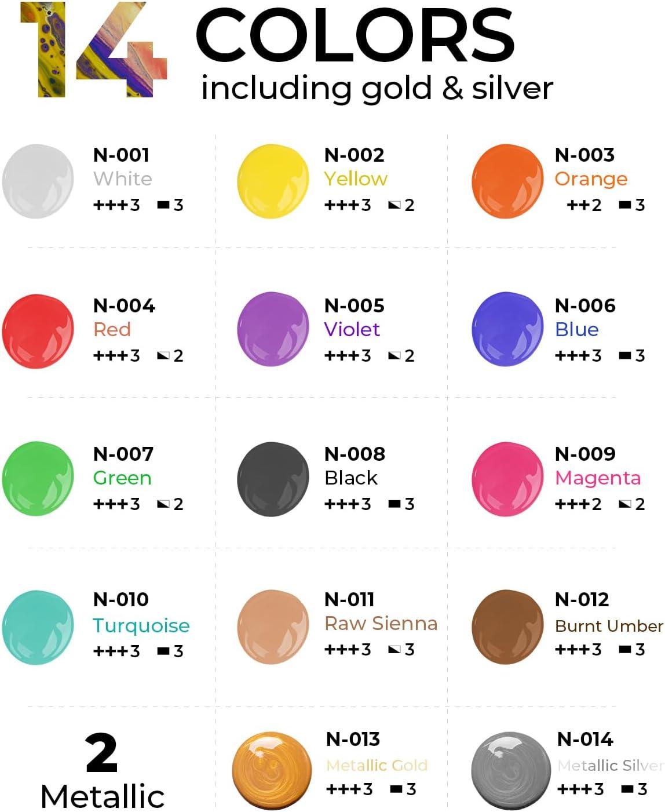Viewport: 665px width, 812px height.
Task: Select the Yellow paint blob
Action: 273,181
